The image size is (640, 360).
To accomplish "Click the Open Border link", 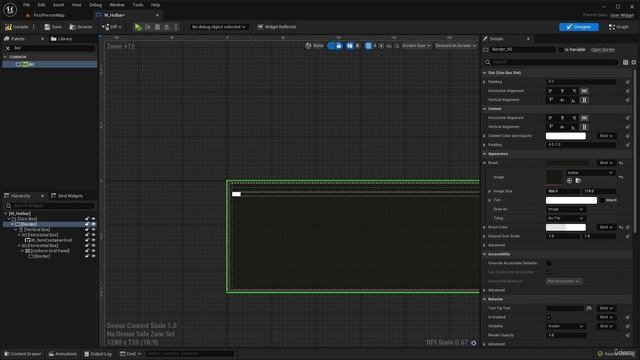I will coord(603,50).
